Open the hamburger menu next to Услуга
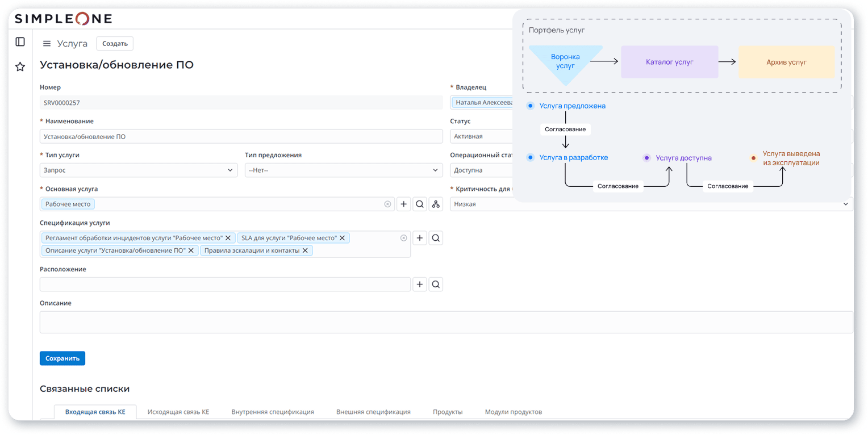 click(47, 44)
